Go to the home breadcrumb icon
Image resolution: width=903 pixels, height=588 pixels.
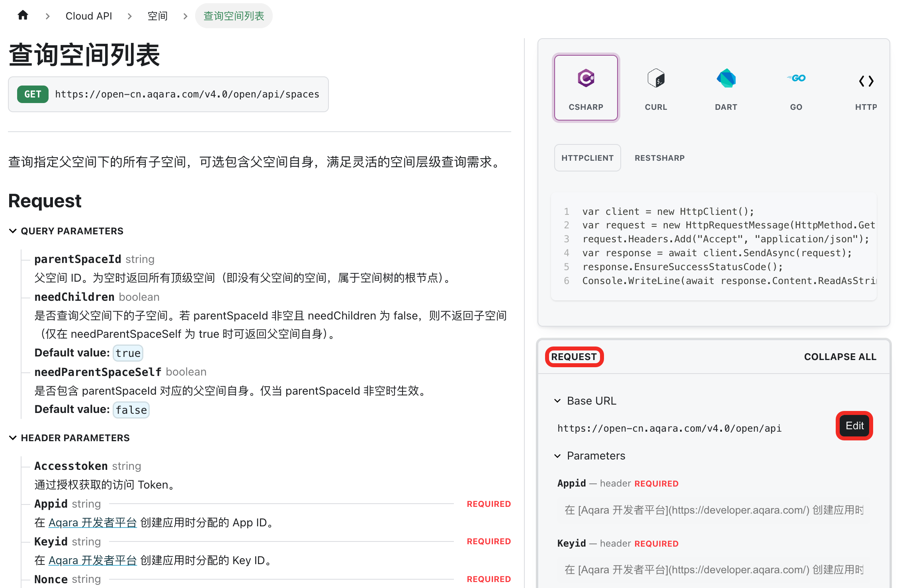[23, 16]
